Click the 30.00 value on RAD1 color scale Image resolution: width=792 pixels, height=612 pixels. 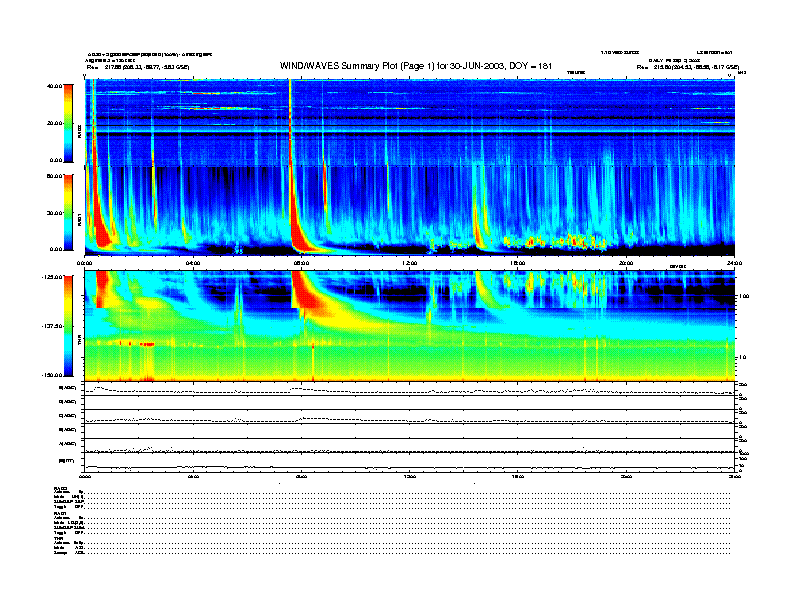click(x=54, y=213)
